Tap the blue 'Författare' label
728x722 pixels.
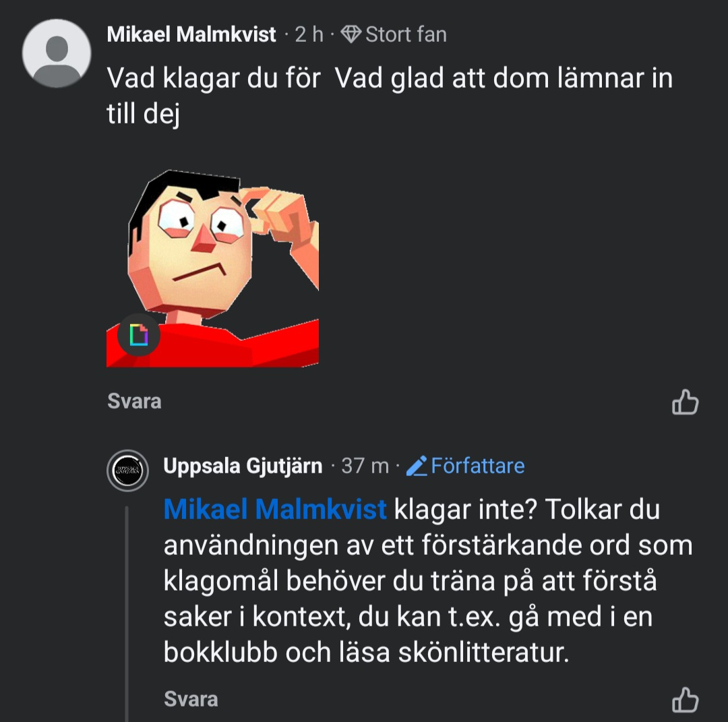tap(477, 466)
